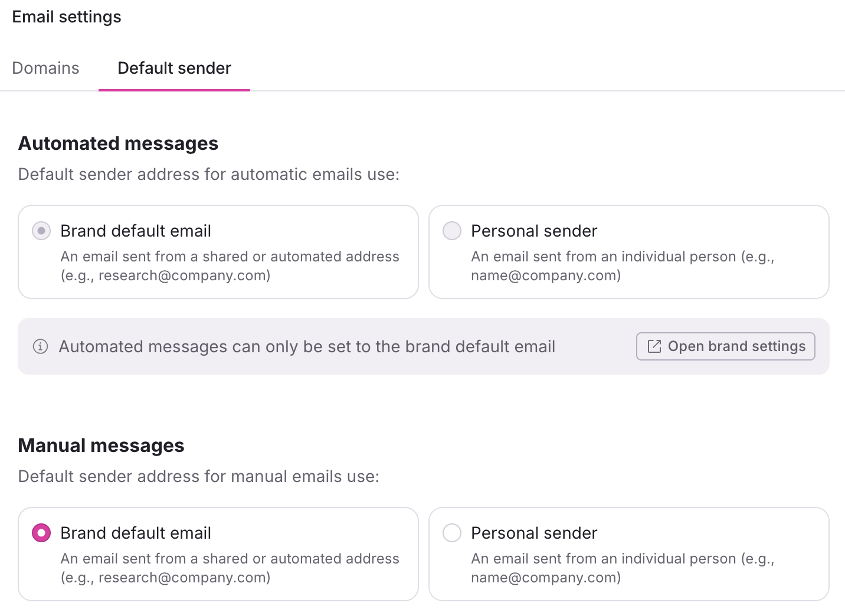Click the disabled radio circle under Automated messages
The width and height of the screenshot is (845, 616).
(x=41, y=231)
